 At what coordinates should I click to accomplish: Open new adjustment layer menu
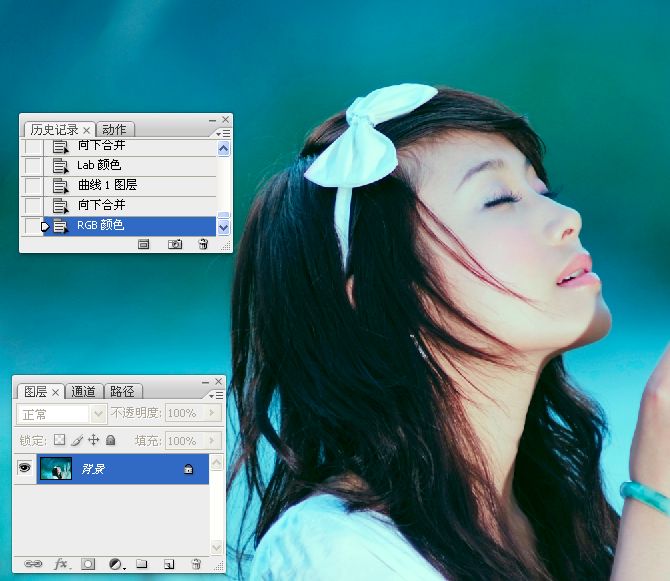115,564
